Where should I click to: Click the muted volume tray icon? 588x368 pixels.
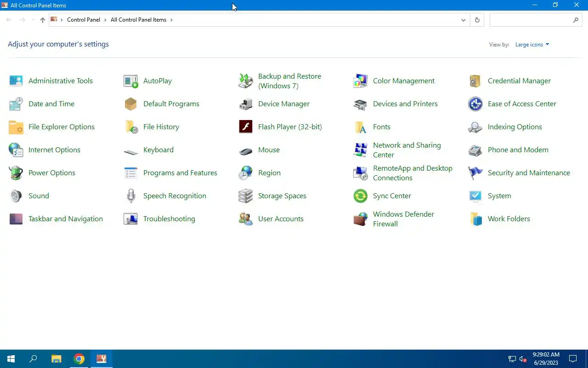(x=523, y=359)
